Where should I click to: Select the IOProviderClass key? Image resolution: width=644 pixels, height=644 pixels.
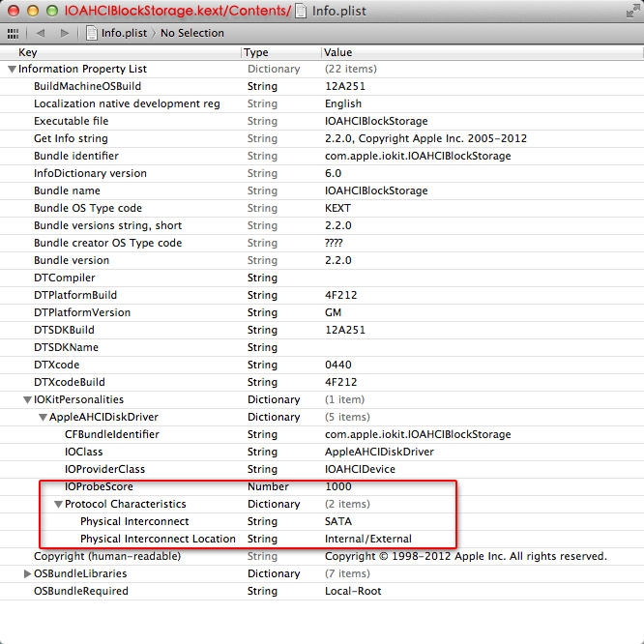(104, 469)
